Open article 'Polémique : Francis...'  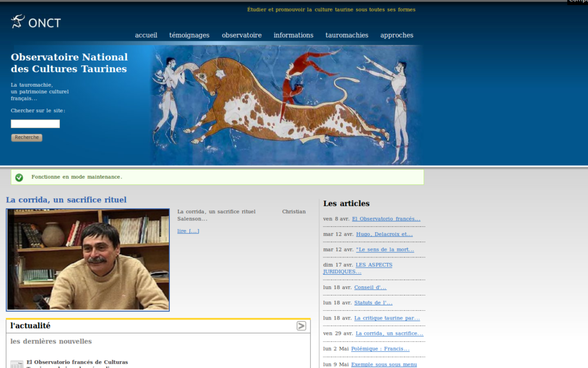pos(380,349)
